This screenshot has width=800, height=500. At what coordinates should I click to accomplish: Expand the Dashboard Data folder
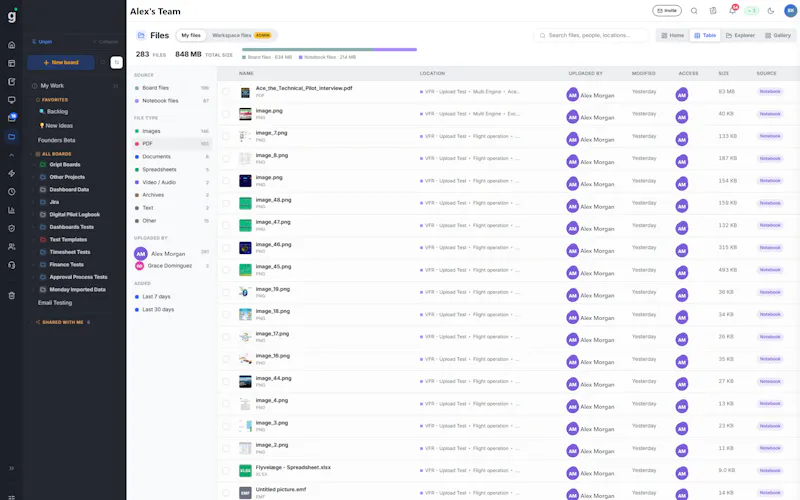(34, 190)
